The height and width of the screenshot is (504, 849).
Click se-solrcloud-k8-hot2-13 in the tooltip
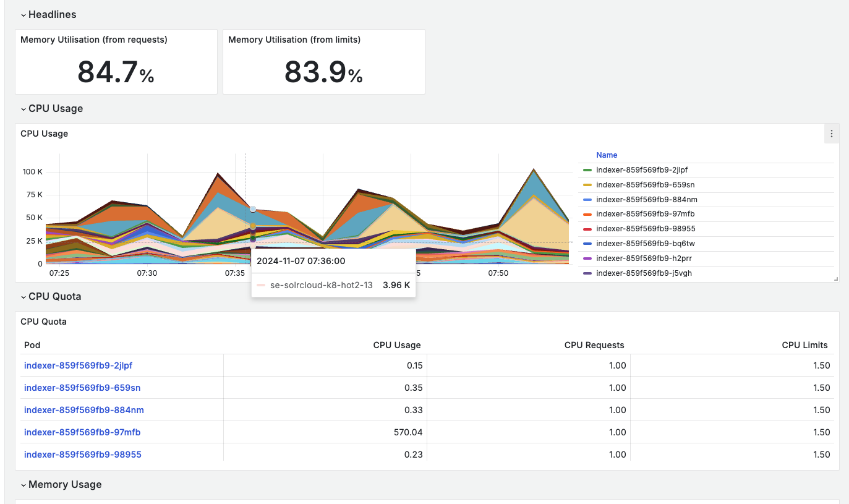[322, 285]
